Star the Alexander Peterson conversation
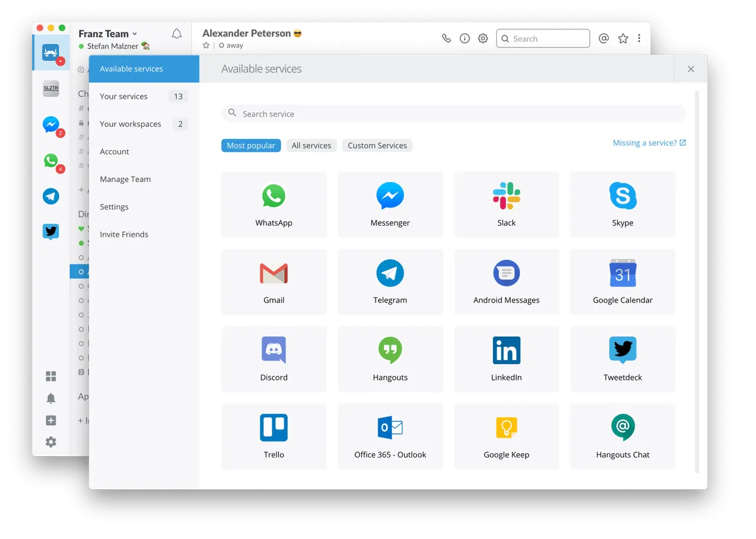This screenshot has width=756, height=539. point(206,45)
